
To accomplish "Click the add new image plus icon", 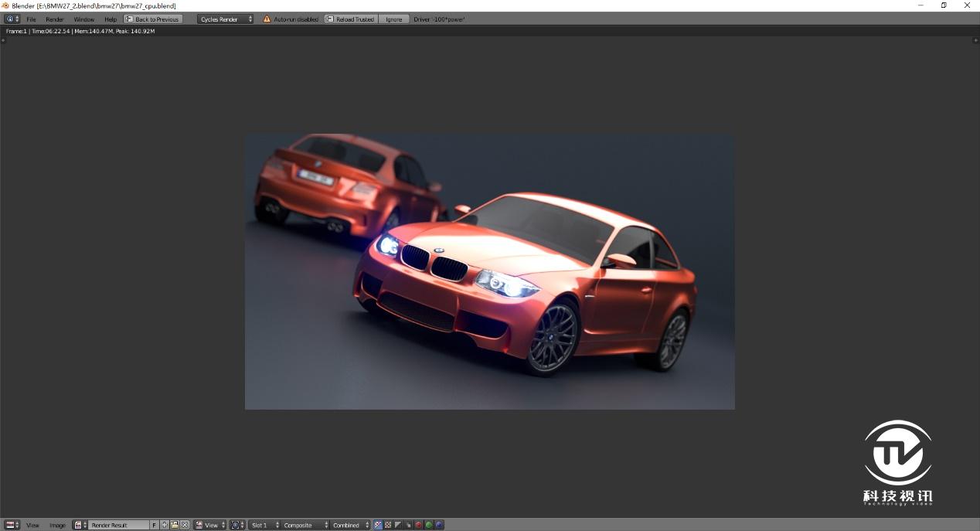I will coord(165,525).
